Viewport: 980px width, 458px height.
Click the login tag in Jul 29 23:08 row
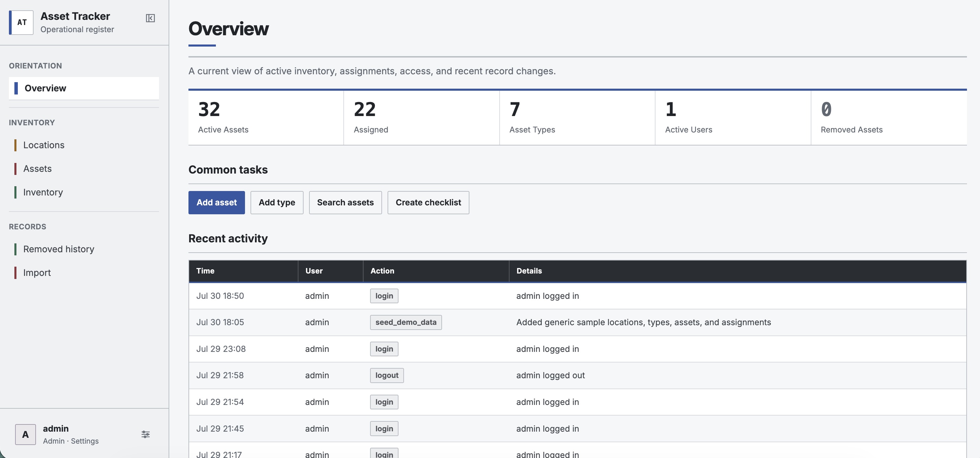pyautogui.click(x=384, y=349)
